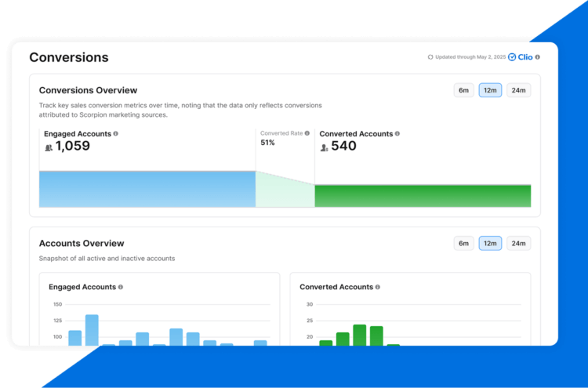Click the refresh icon beside Updated through date
This screenshot has width=588, height=388.
point(430,57)
